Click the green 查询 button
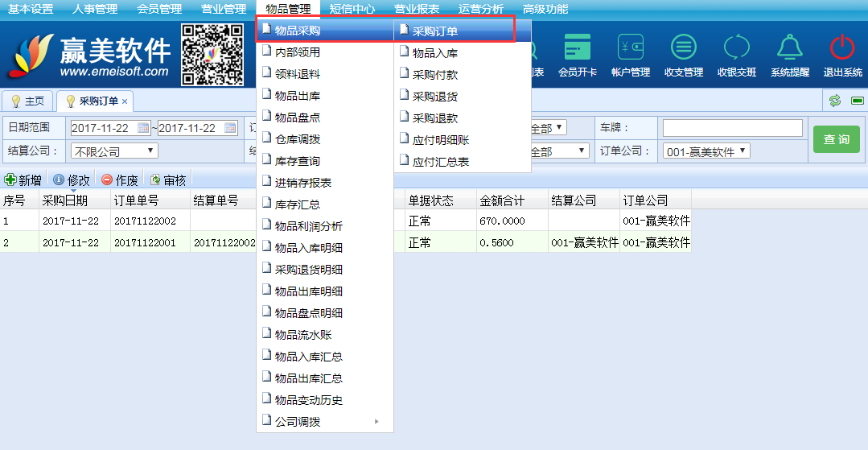This screenshot has width=868, height=450. click(x=836, y=139)
